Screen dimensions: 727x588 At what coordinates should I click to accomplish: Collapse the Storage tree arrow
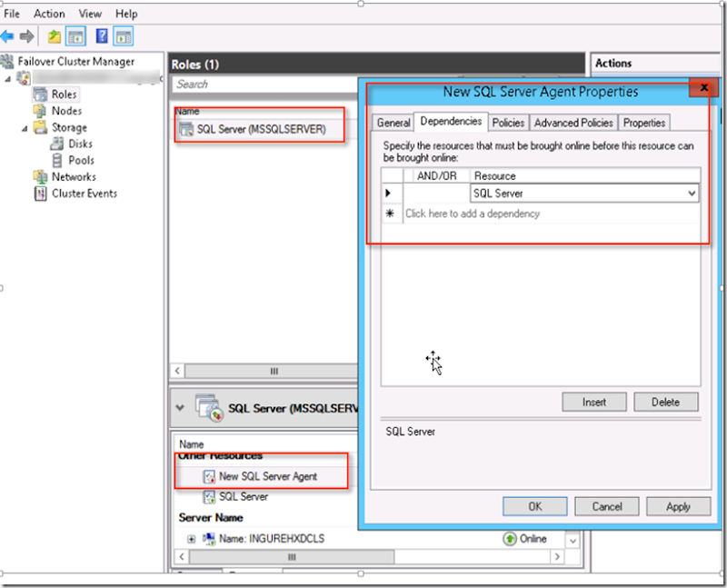click(25, 128)
